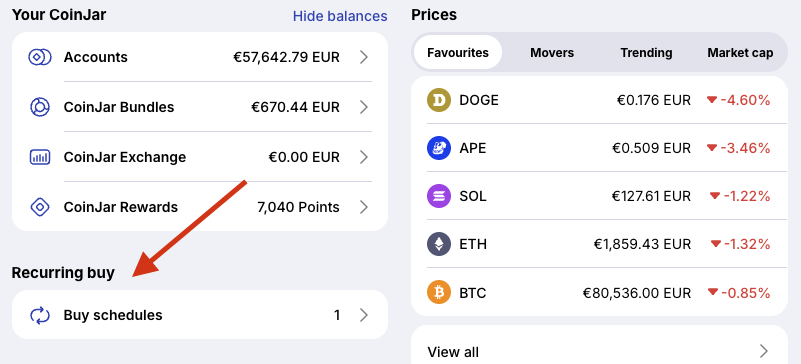Open View all prices link
The image size is (801, 364).
click(599, 351)
